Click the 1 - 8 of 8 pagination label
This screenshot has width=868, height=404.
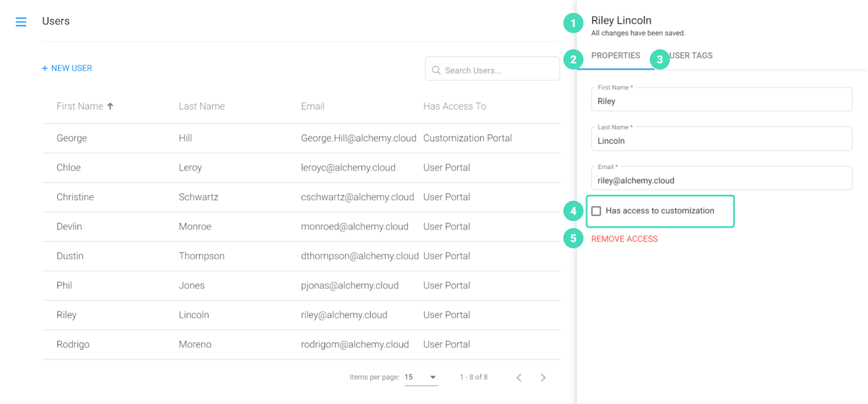[x=474, y=377]
